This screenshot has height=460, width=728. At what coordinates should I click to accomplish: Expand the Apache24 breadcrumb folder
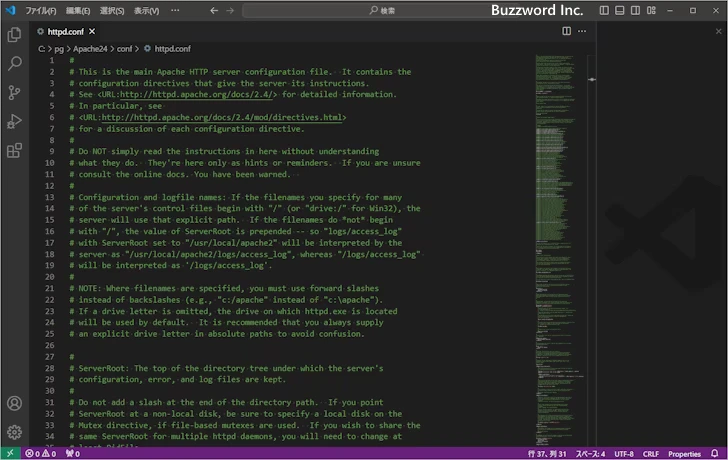(x=92, y=48)
